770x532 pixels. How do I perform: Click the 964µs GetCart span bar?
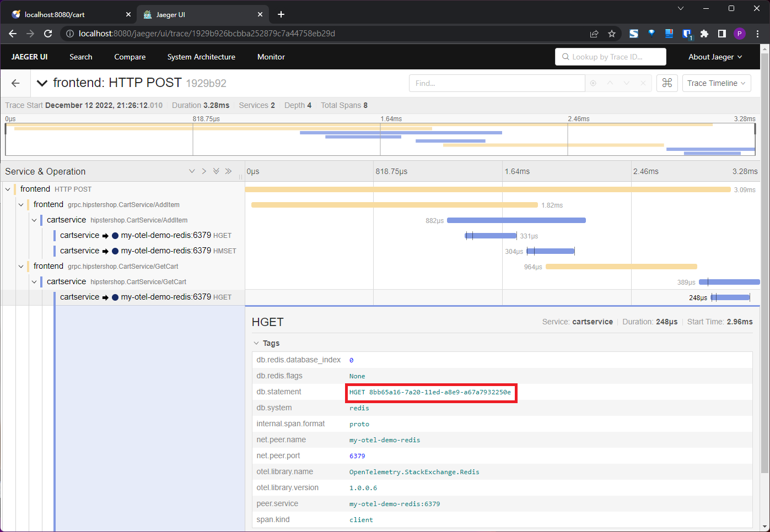coord(621,267)
